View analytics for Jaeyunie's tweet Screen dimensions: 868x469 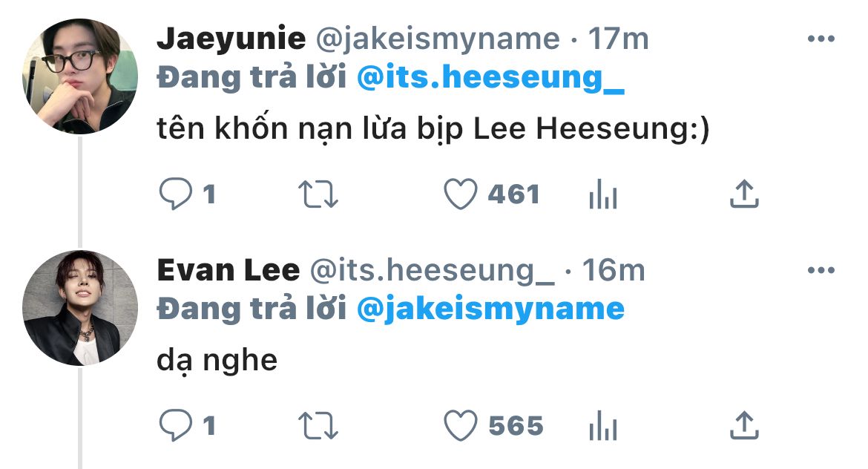(x=602, y=195)
